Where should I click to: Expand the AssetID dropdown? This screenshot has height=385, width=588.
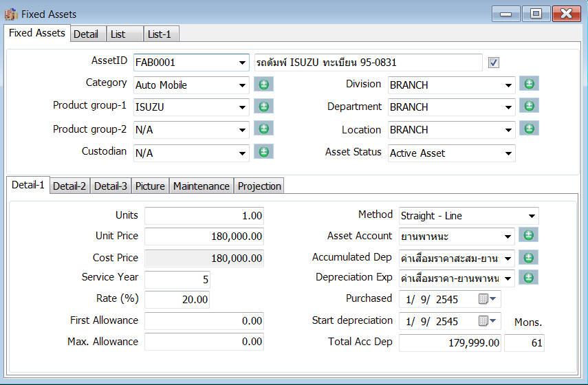(242, 63)
